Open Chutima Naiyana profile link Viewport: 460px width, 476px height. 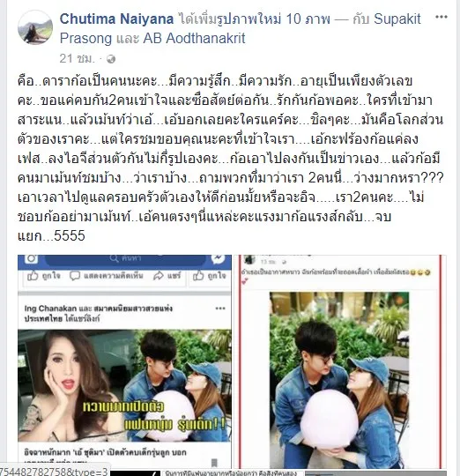point(116,19)
